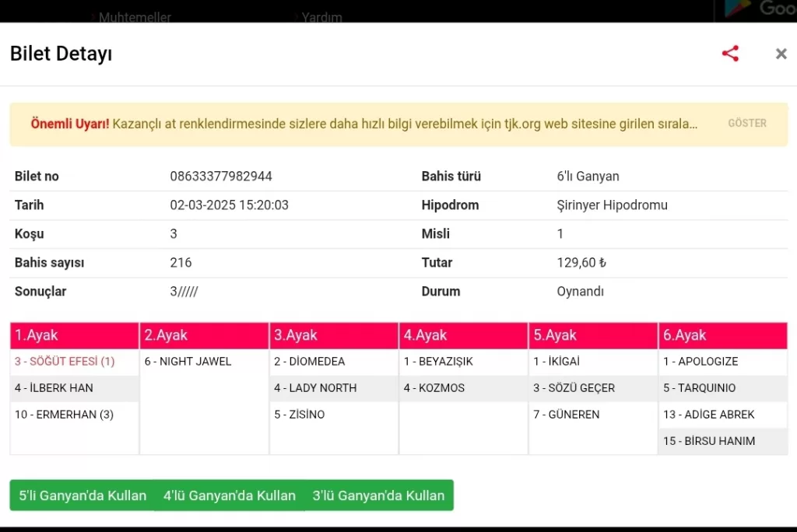The width and height of the screenshot is (797, 532).
Task: Click horse entry BİRSU HANIM
Action: (708, 441)
